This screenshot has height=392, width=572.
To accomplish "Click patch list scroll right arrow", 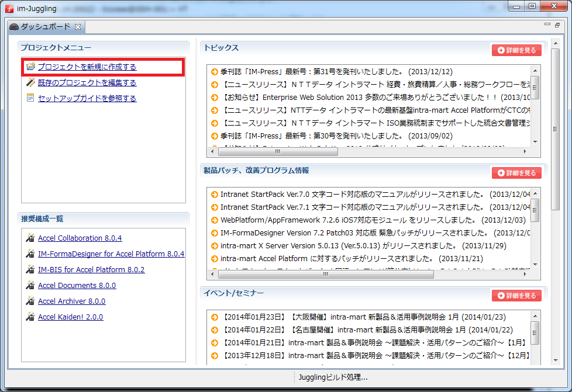I will point(525,275).
